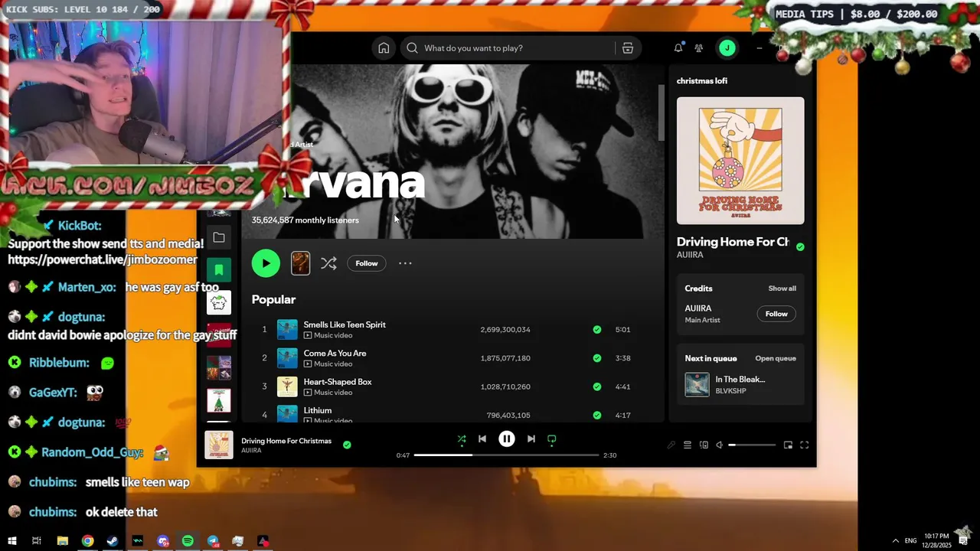Viewport: 980px width, 551px height.
Task: Open the Christmas tree playlist in sidebar
Action: 219,401
